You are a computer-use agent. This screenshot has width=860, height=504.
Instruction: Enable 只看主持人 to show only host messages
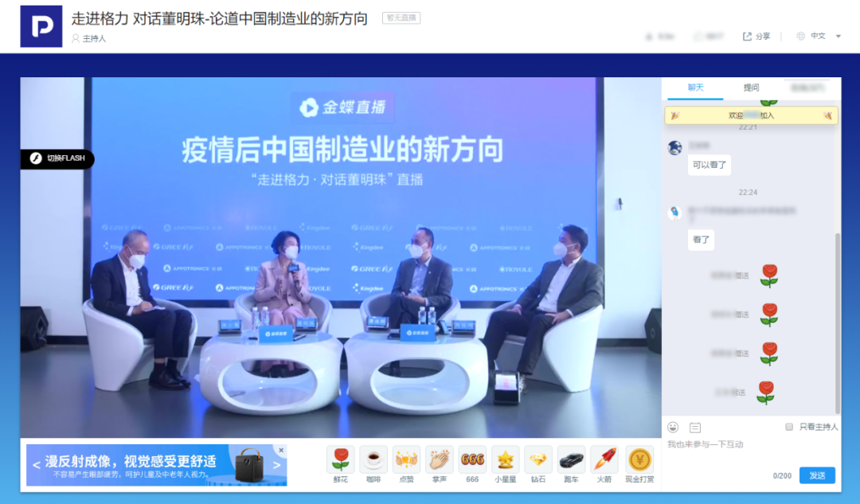click(788, 428)
